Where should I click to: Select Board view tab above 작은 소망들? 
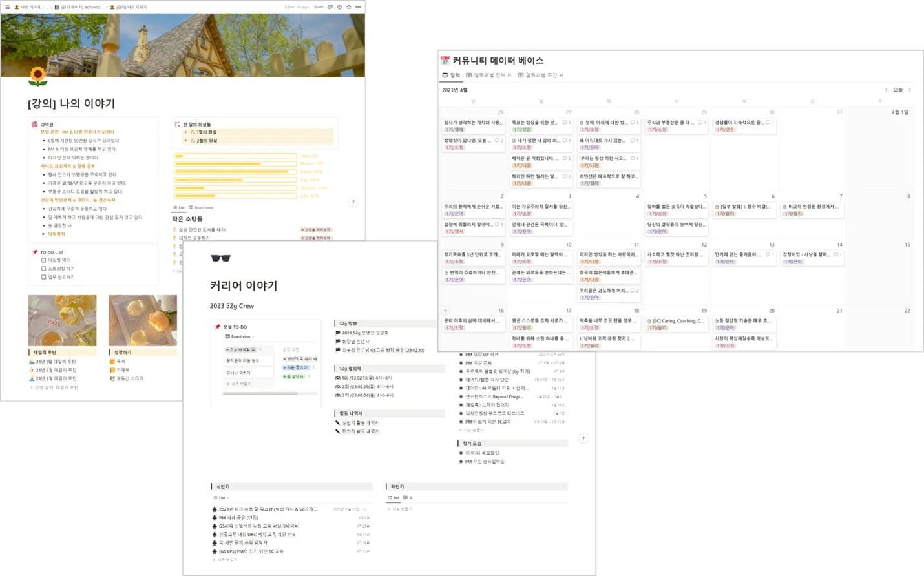coord(201,207)
